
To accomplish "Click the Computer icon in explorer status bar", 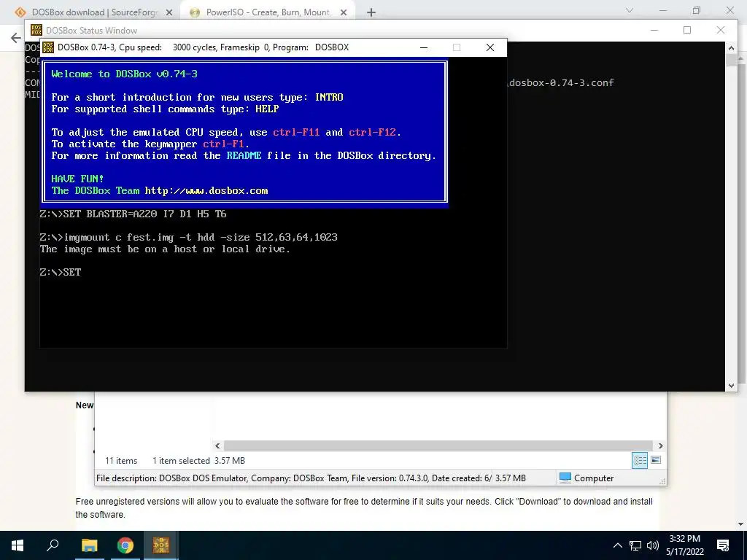I will coord(565,478).
